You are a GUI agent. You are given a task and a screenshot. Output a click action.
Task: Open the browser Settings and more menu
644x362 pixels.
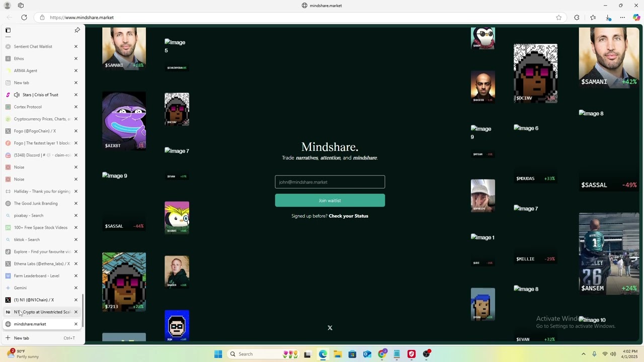[622, 17]
